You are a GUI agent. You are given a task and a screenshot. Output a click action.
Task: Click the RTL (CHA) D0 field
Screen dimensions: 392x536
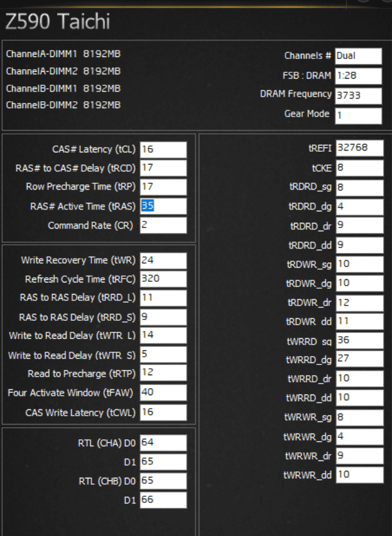pyautogui.click(x=163, y=443)
